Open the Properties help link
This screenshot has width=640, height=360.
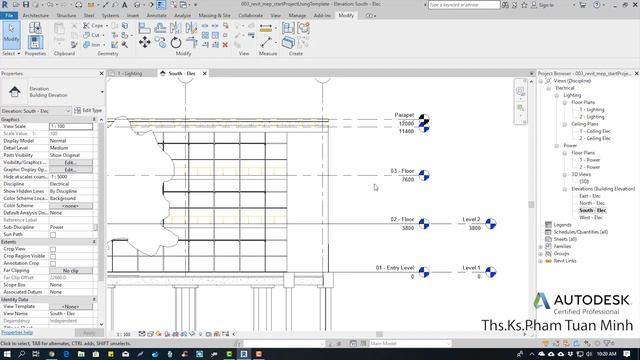[x=17, y=333]
